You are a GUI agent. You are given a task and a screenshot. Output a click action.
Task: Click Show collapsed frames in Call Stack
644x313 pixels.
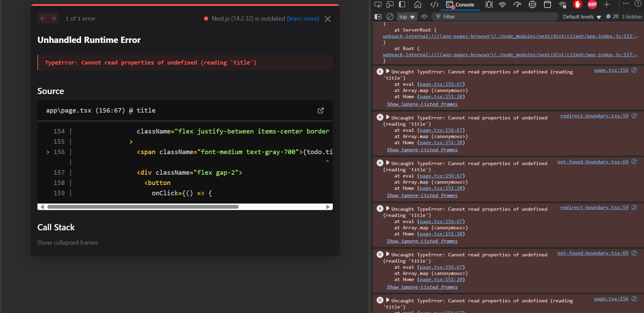(x=68, y=243)
